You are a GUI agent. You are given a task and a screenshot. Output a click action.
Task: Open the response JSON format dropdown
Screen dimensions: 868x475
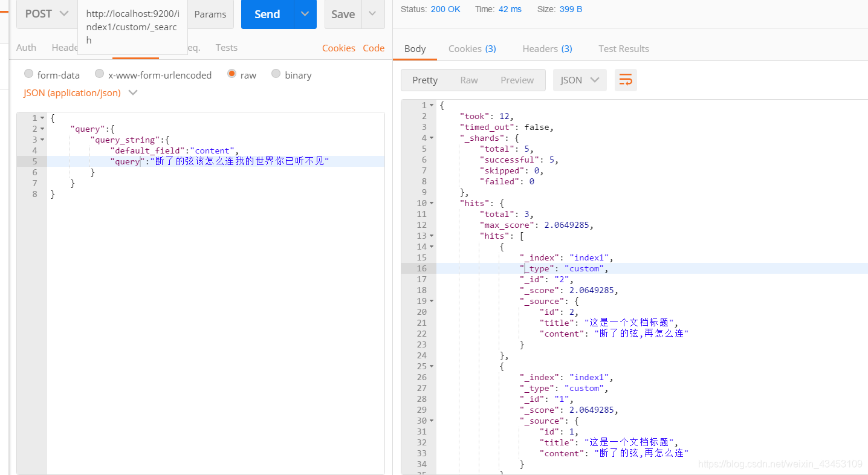click(580, 80)
